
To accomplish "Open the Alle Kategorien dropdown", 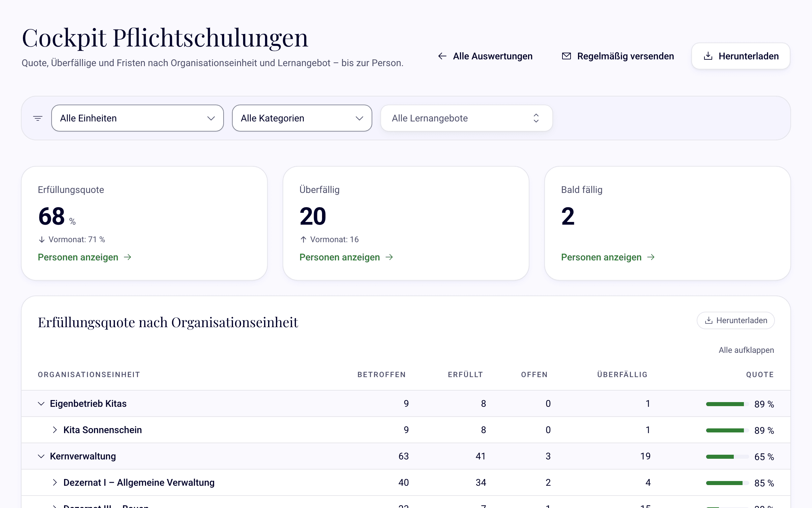I will click(x=302, y=118).
